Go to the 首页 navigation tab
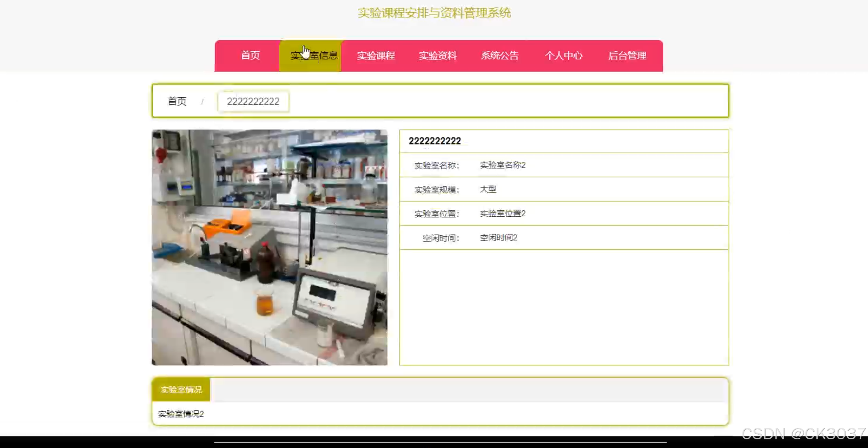Screen dimensions: 868x448 click(x=250, y=56)
